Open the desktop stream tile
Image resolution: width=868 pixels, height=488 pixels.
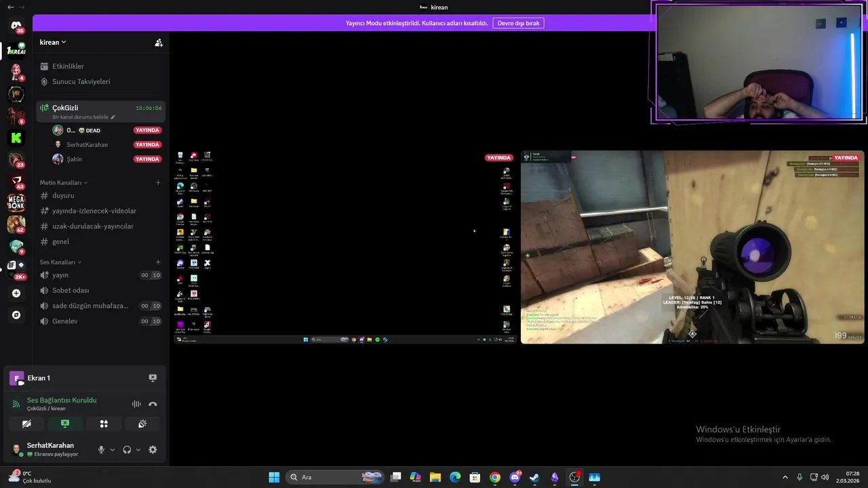345,247
